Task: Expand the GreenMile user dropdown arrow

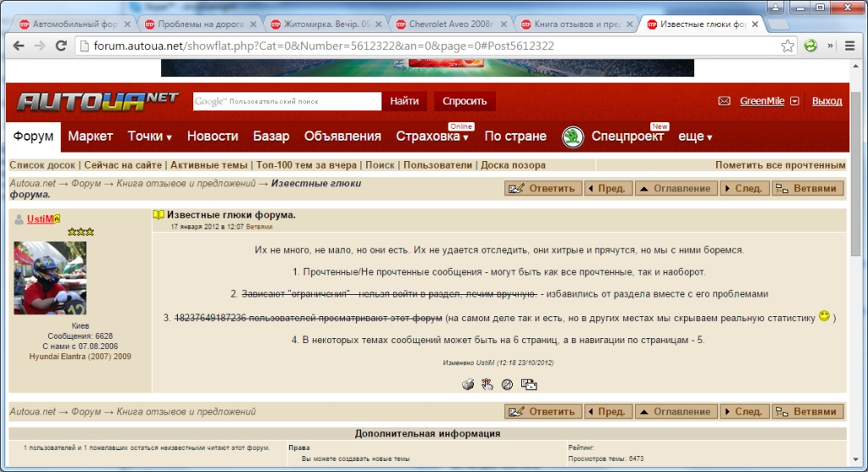Action: point(794,101)
